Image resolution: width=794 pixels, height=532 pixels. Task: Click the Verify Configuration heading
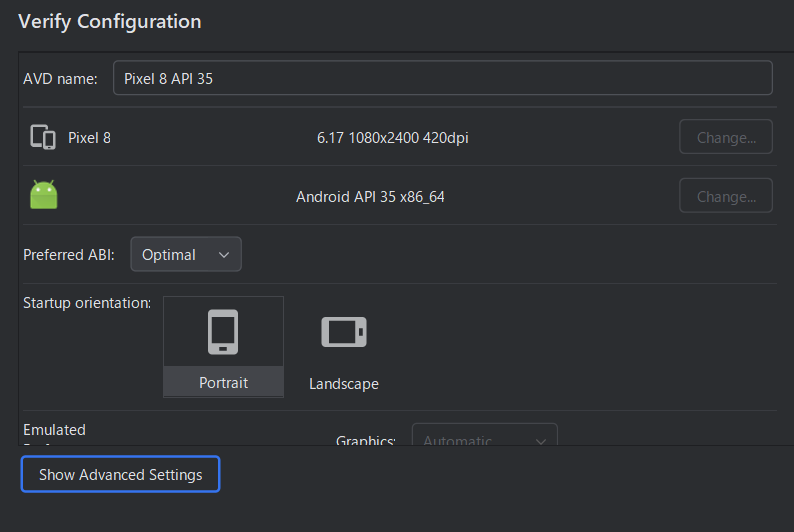click(x=110, y=22)
